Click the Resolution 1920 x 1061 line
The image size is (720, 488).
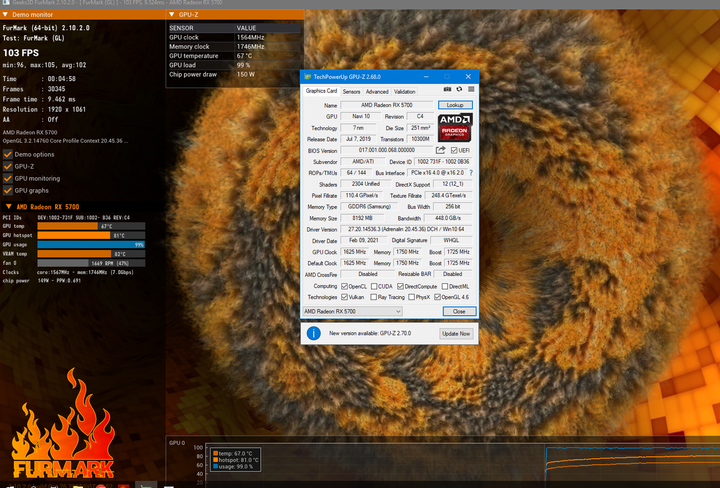click(44, 109)
